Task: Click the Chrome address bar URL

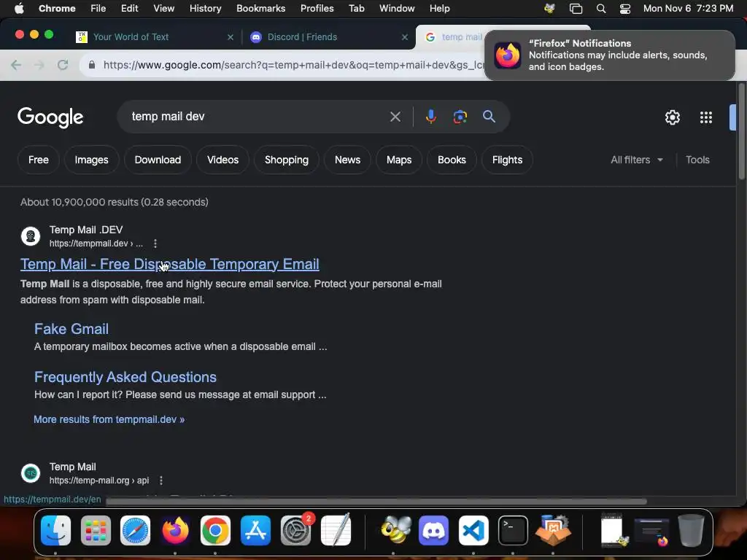Action: [293, 65]
